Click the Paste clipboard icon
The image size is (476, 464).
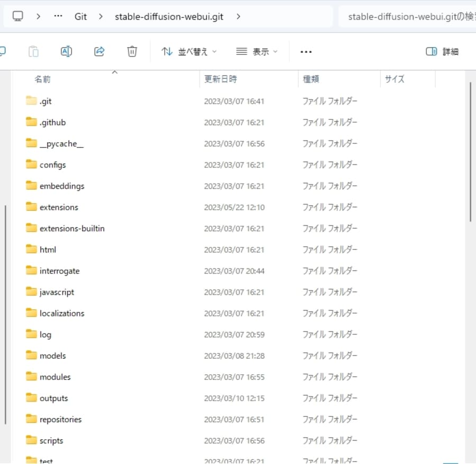tap(33, 52)
